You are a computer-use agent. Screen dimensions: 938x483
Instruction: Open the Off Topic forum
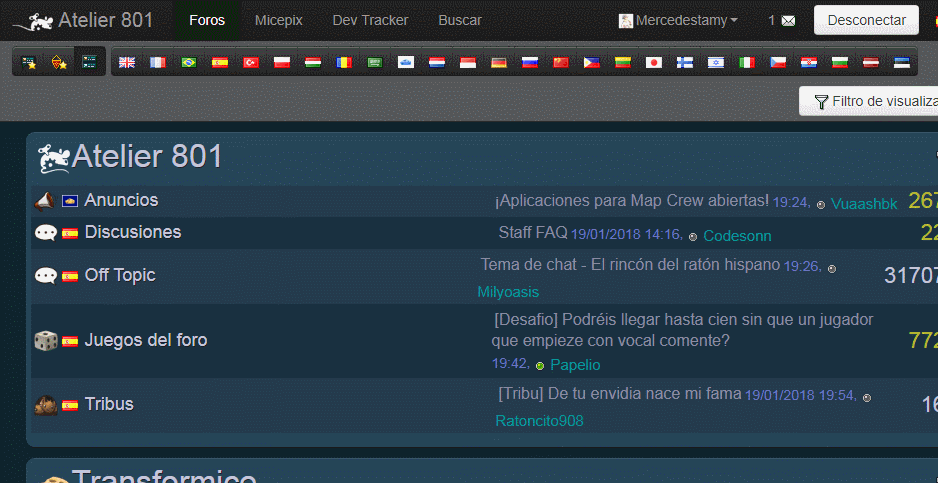click(x=120, y=275)
